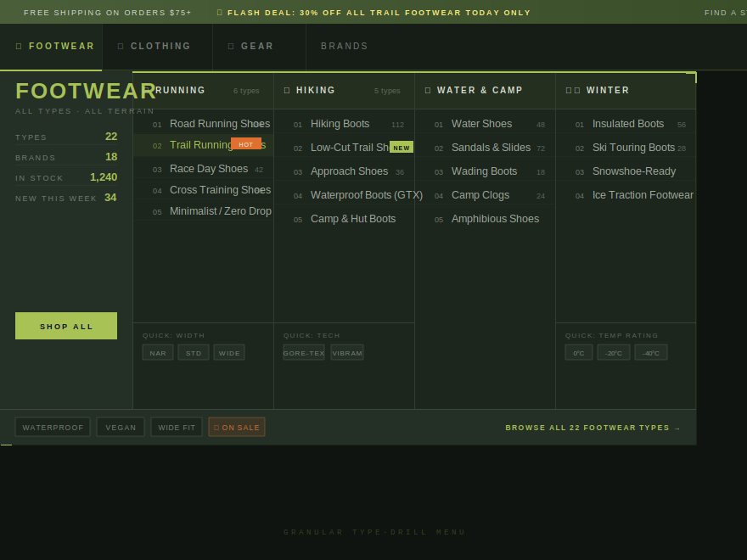747x560 pixels.
Task: Click the HOT badge
Action: 246,143
